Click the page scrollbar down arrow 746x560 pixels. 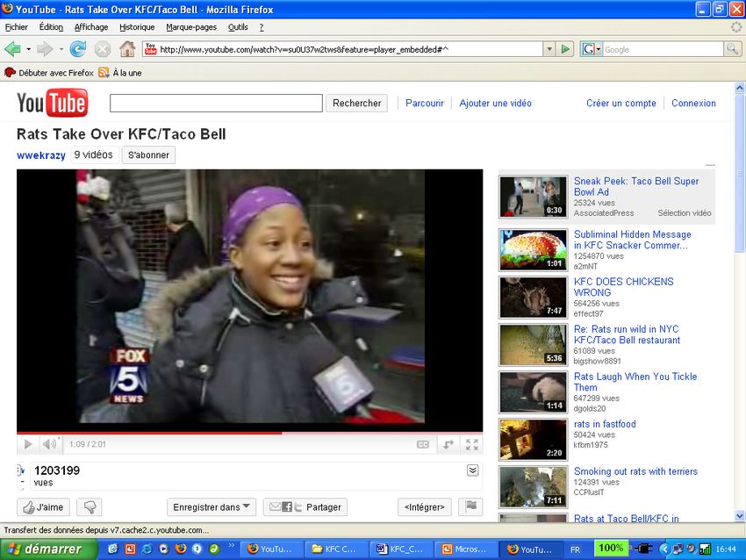click(739, 516)
